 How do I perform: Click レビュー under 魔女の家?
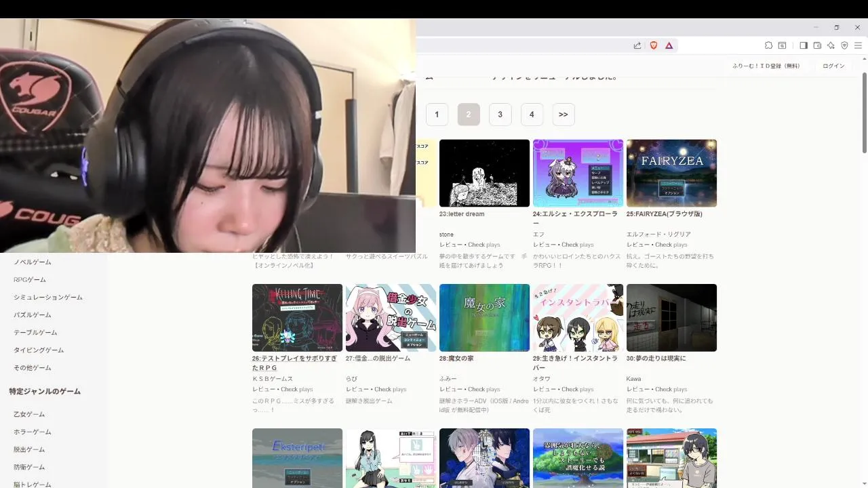(x=451, y=389)
